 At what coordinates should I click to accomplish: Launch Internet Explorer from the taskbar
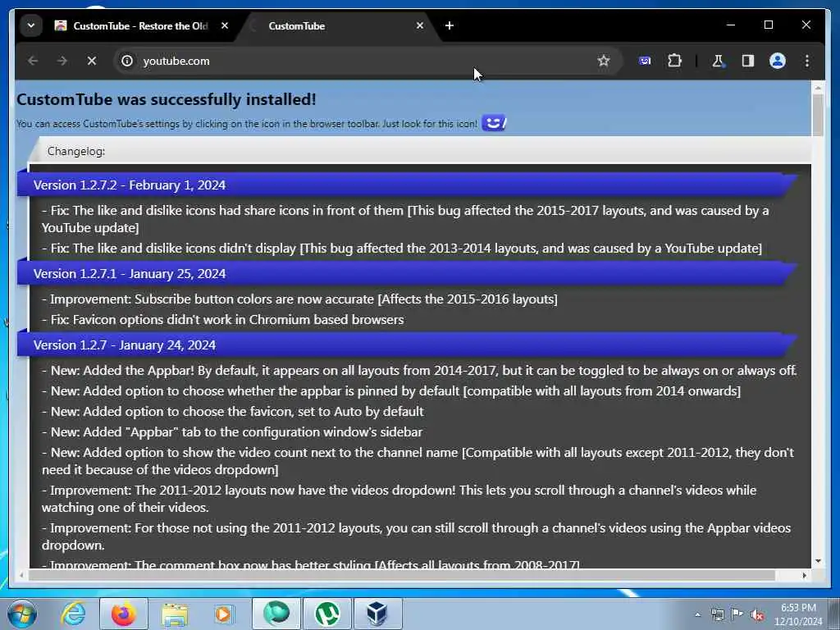[73, 614]
